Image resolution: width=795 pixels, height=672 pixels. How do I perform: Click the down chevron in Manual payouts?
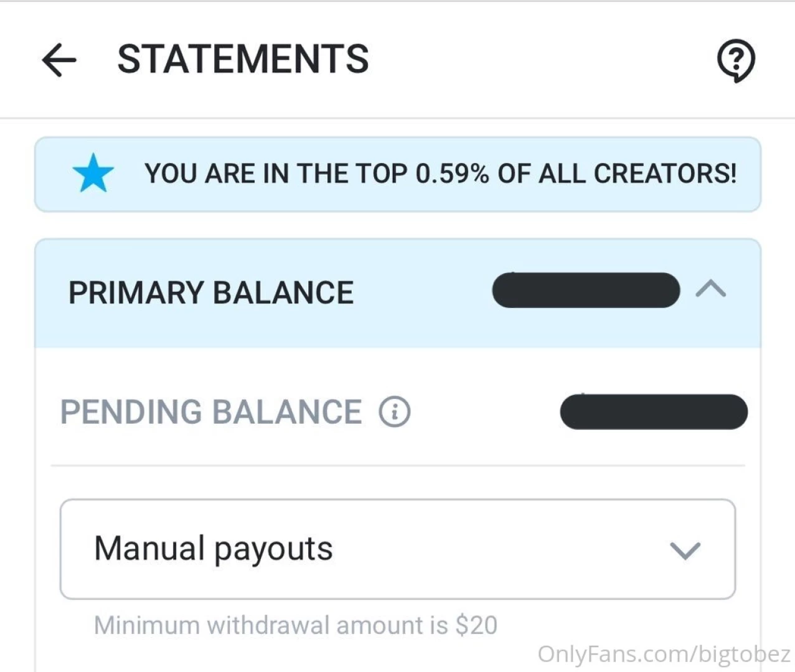click(685, 550)
